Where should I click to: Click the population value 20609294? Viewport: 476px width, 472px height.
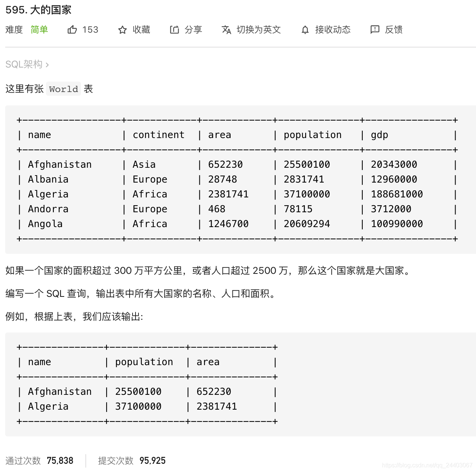307,224
